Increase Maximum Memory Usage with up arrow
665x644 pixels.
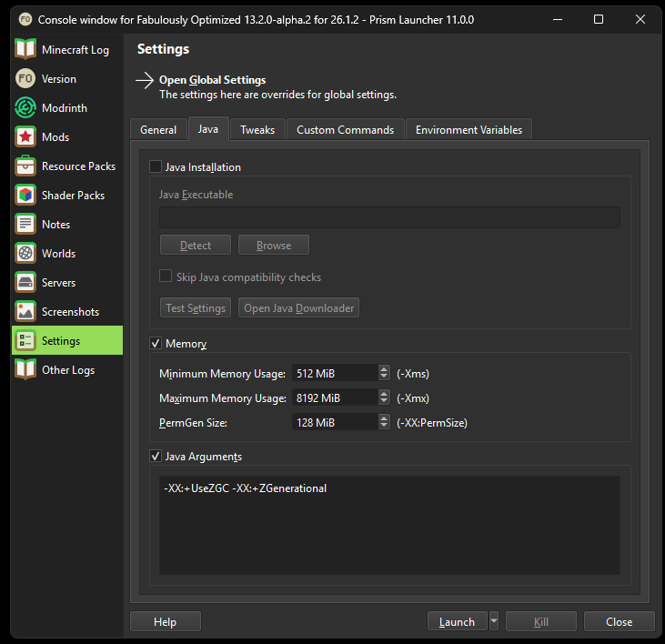[384, 394]
